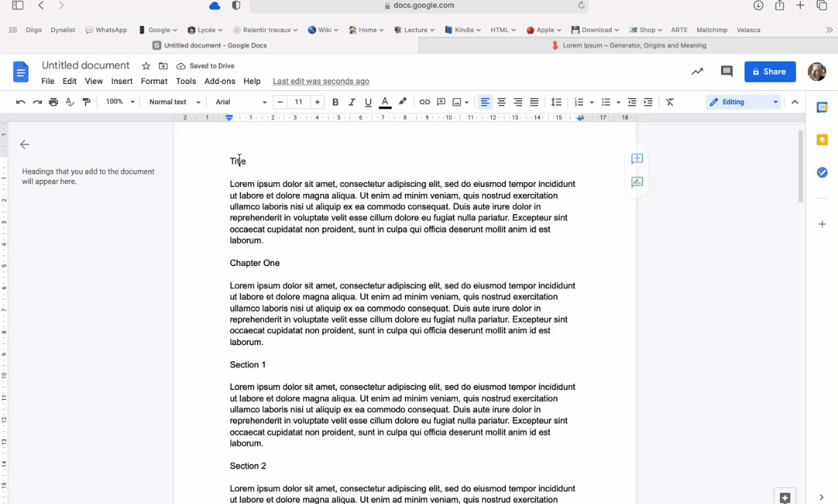
Task: Open bulleted list style dropdown arrow
Action: 619,102
